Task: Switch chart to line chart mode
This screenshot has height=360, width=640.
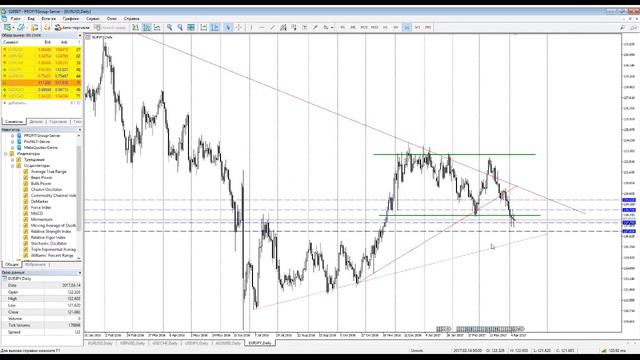Action: (x=157, y=27)
